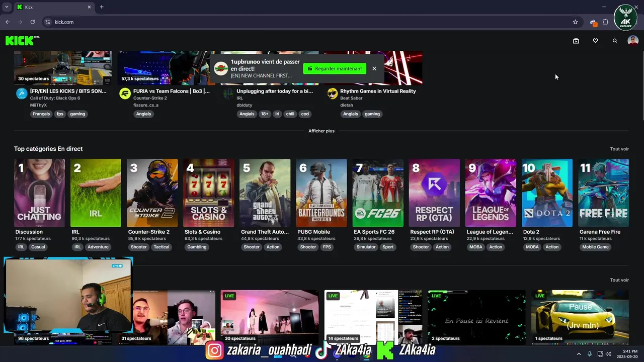Open the Just Chatting category card

coord(39,193)
